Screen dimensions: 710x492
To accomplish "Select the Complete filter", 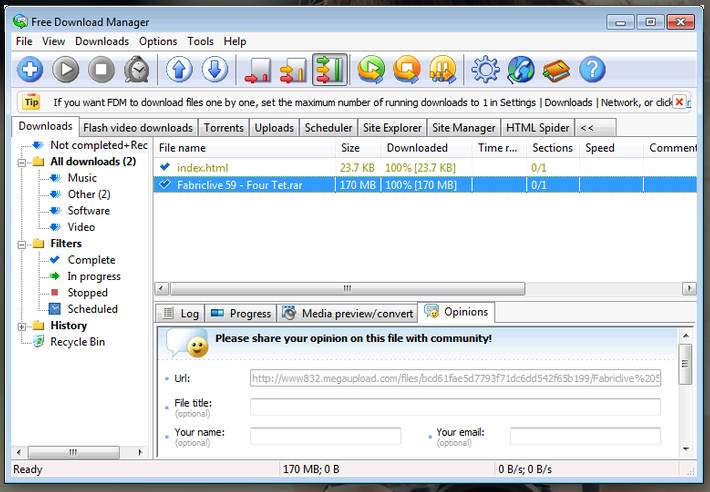I will (x=91, y=260).
